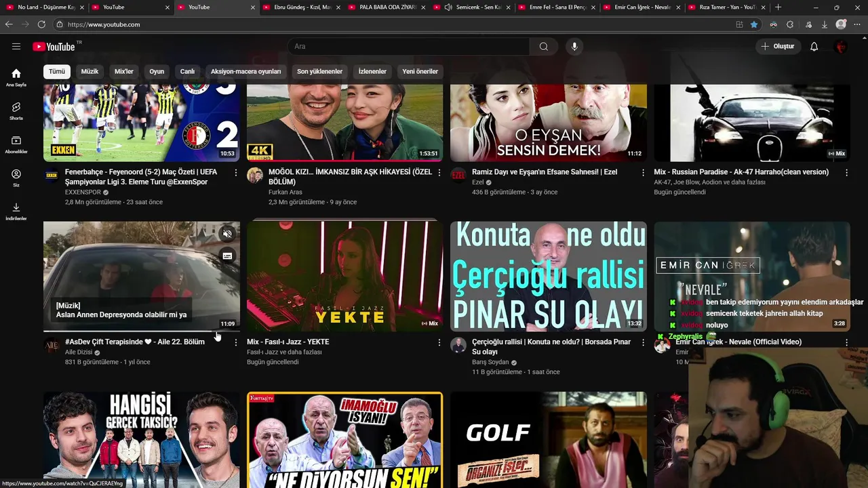Screen dimensions: 868x488
Task: Open the new tab plus button
Action: [778, 7]
